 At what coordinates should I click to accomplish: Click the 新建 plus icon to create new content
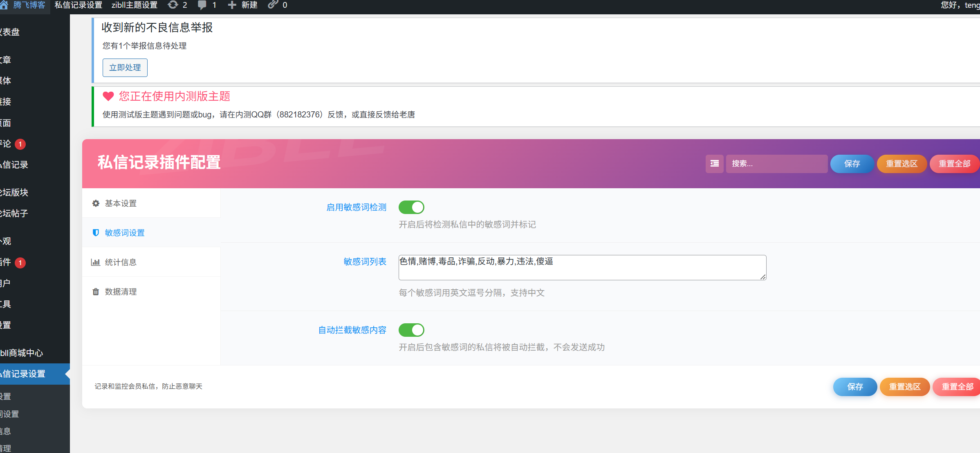point(232,5)
